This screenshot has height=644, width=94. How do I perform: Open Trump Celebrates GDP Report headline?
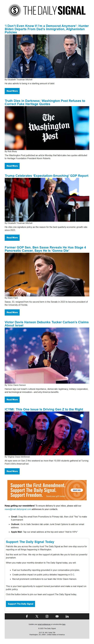pyautogui.click(x=46, y=175)
